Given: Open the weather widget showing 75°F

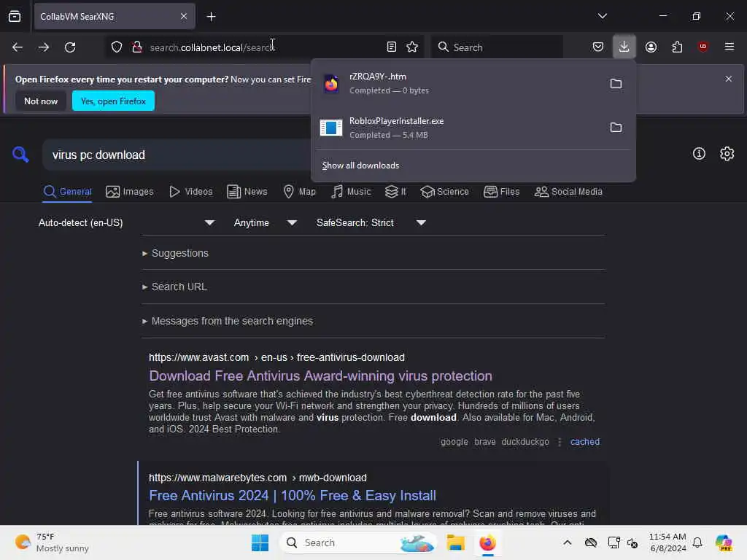Looking at the screenshot, I should [x=52, y=542].
